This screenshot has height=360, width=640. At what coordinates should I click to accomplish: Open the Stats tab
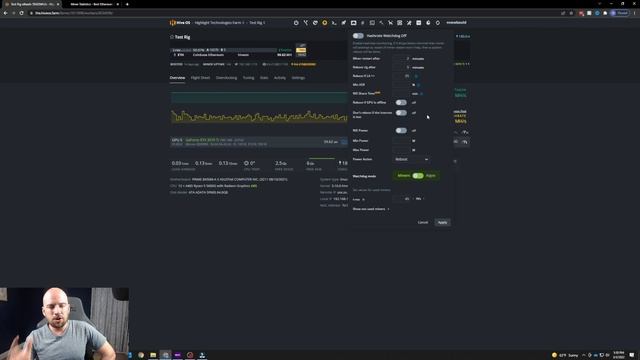tap(264, 78)
